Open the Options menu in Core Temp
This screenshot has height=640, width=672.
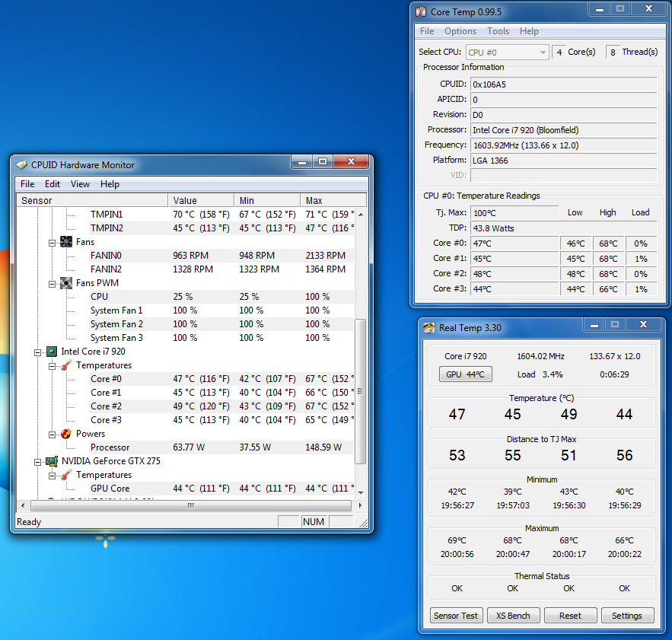coord(460,31)
